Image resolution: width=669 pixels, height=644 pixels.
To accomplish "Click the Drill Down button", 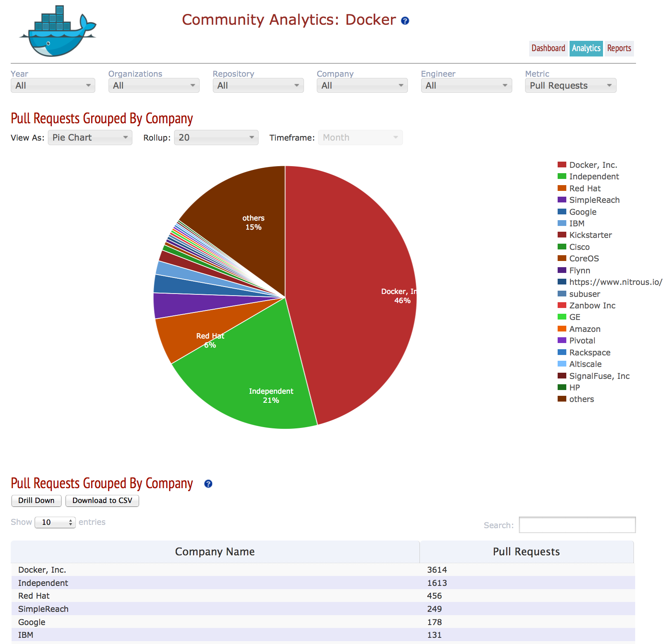I will tap(36, 501).
